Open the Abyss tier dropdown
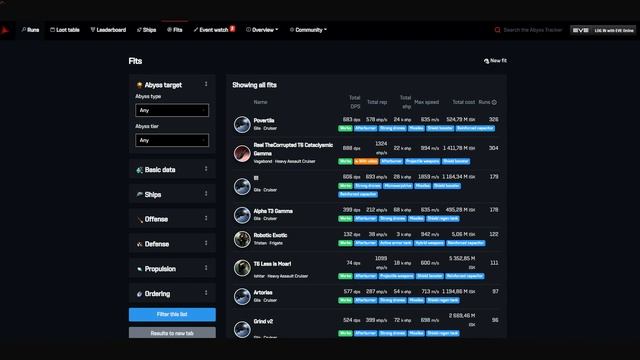Screen dimensions: 640x360 pos(172,140)
